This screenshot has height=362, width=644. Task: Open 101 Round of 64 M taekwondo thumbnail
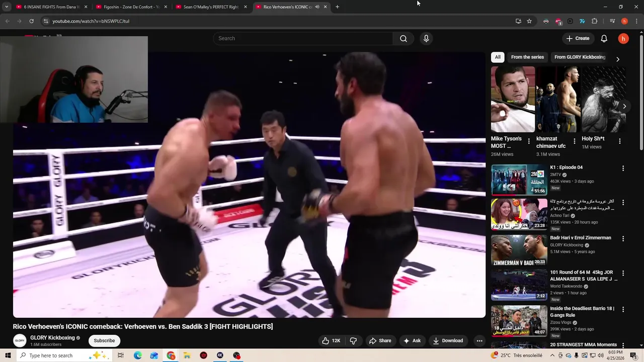click(519, 285)
